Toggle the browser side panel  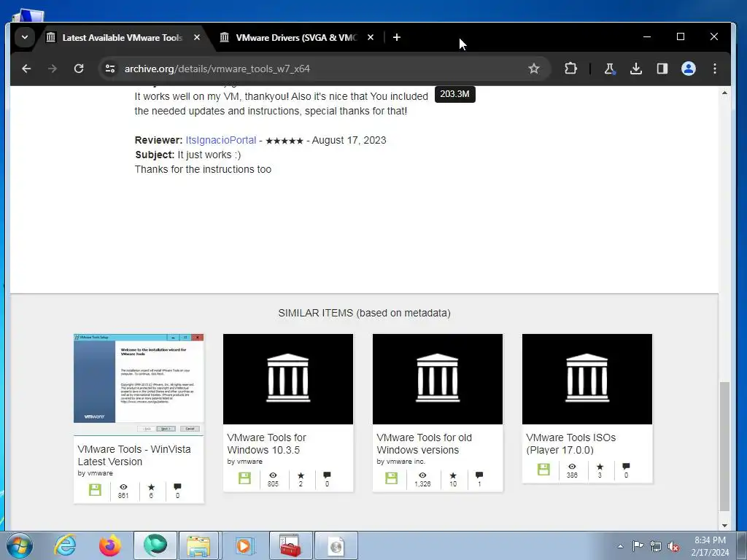662,69
